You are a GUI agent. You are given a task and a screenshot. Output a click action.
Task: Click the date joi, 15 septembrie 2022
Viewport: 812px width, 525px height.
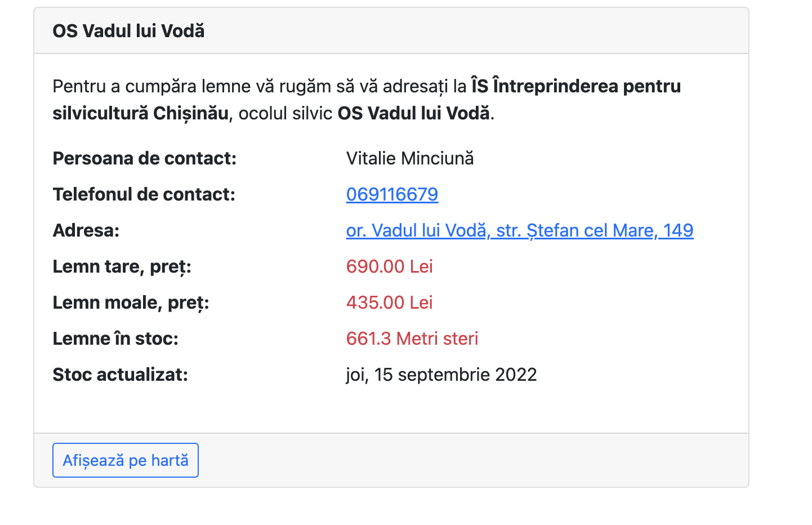pyautogui.click(x=441, y=375)
